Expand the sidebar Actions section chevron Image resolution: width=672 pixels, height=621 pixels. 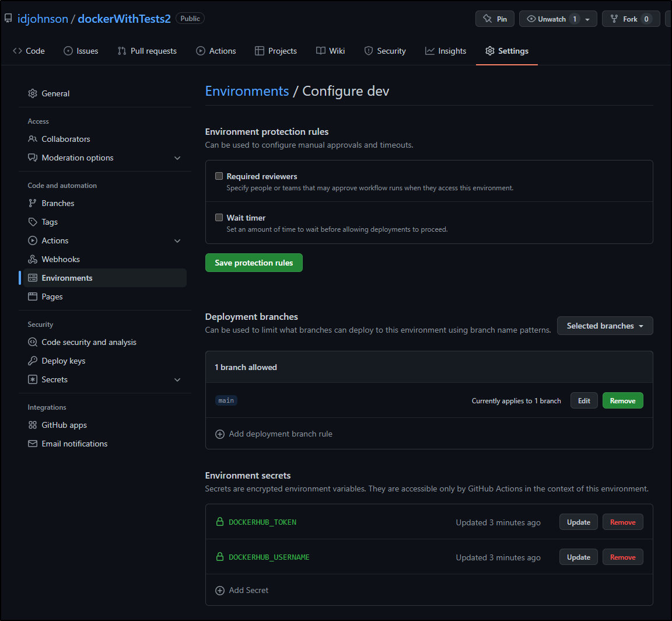coord(177,240)
